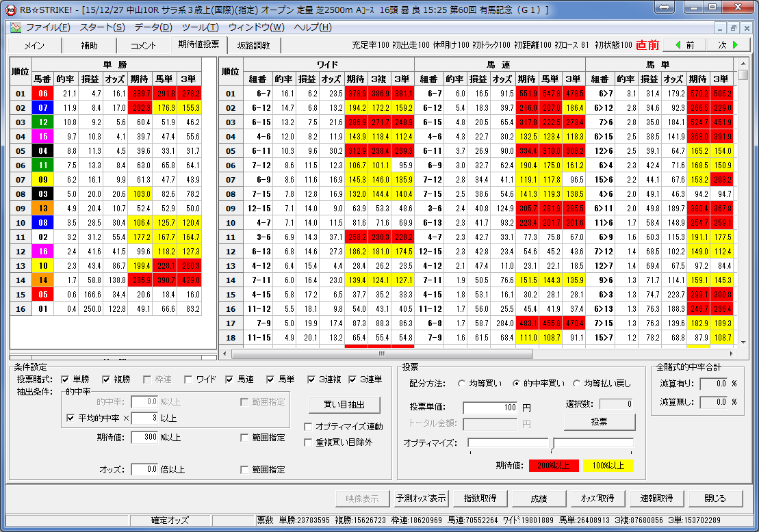The height and width of the screenshot is (532, 759).
Task: Click the ワイド 6-15 combination cell
Action: coord(257,122)
